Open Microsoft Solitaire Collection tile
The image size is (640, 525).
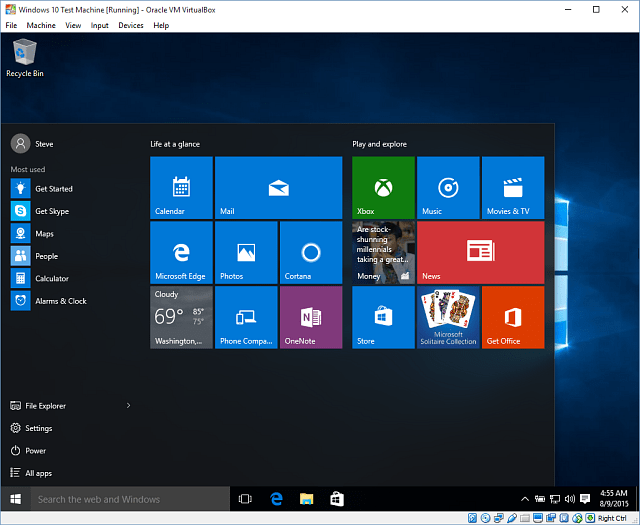tap(448, 317)
